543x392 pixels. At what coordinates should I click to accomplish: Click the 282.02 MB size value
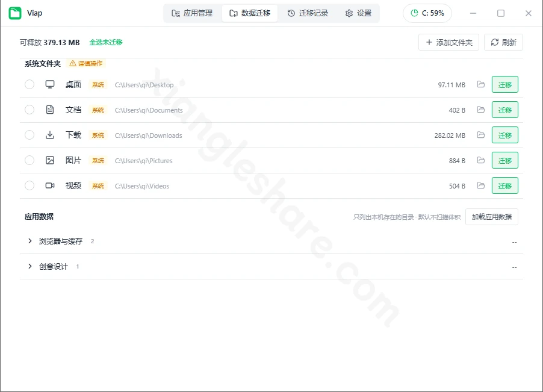(450, 135)
